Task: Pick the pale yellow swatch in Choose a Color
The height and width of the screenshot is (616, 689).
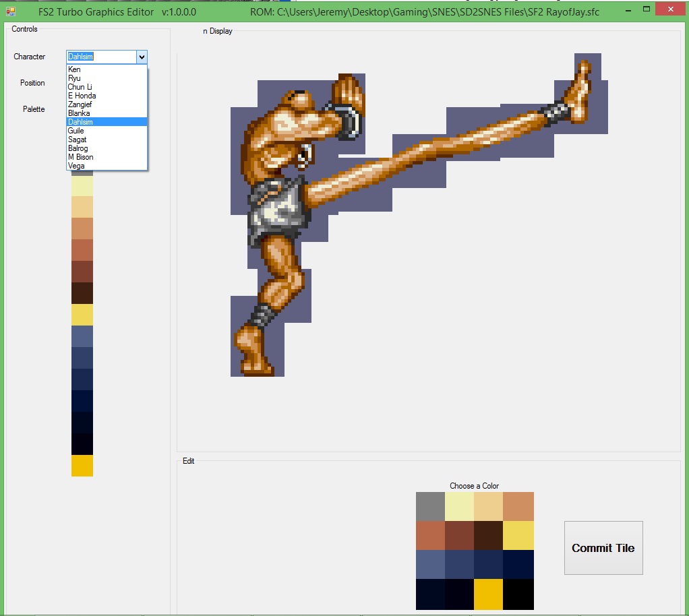Action: tap(459, 507)
